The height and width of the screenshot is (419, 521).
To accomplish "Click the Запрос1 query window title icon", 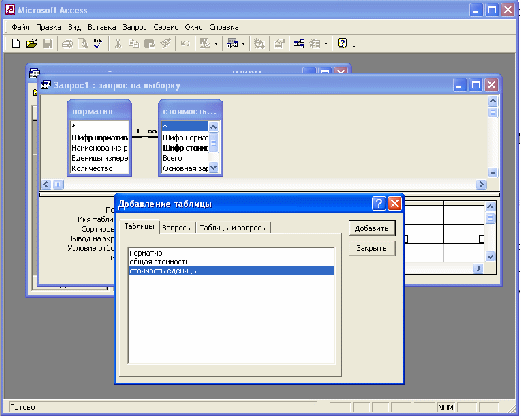I will pyautogui.click(x=46, y=85).
